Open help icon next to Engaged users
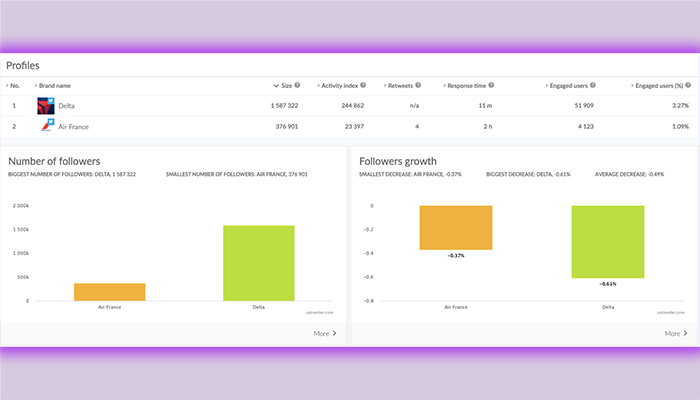700x400 pixels. click(593, 85)
